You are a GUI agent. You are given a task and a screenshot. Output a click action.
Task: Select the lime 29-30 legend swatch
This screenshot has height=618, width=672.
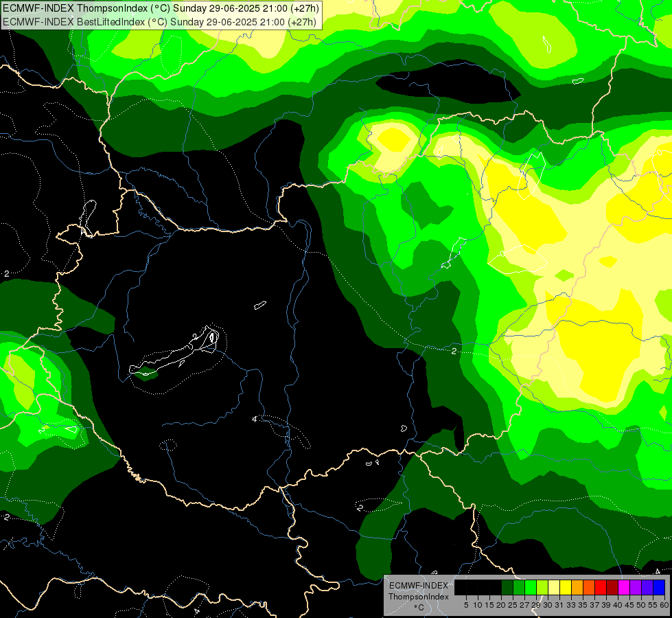pyautogui.click(x=542, y=587)
